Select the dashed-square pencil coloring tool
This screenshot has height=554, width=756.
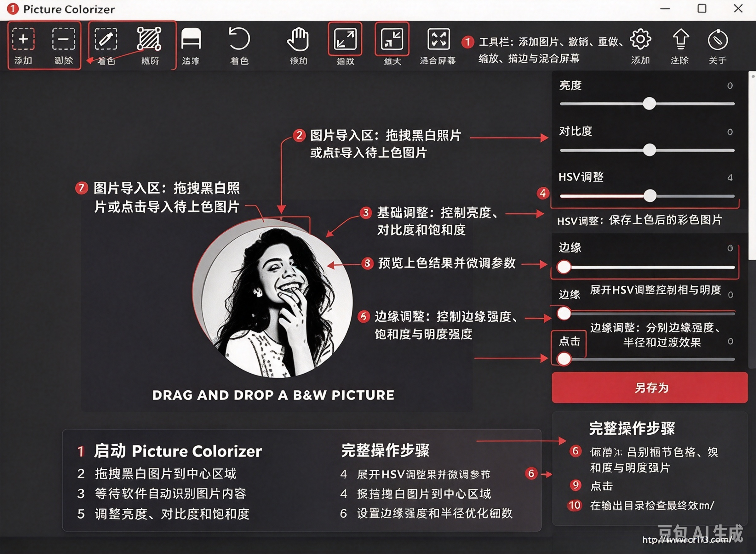[106, 39]
